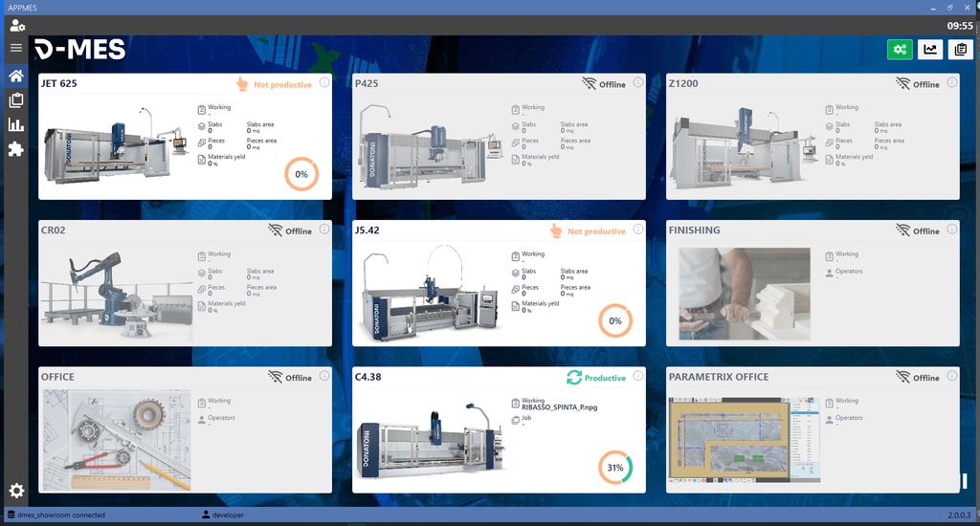Click the 09:55 clock at top right

tap(960, 26)
